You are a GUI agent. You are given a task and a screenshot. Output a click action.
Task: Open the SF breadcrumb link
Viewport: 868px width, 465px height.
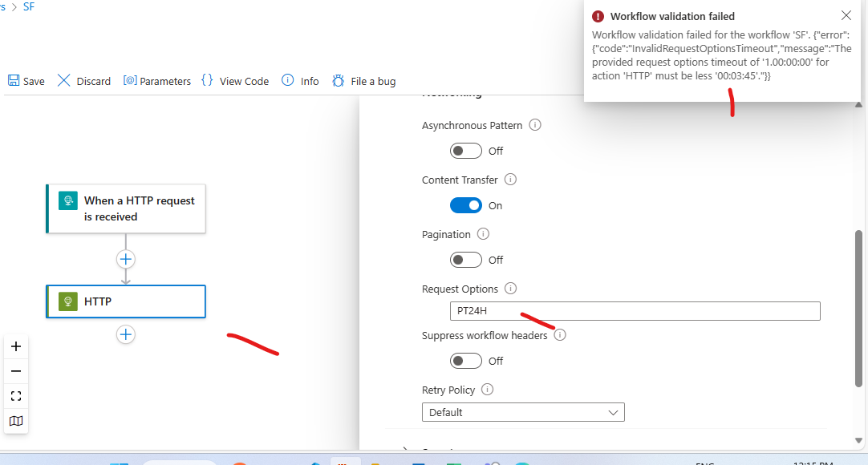[28, 6]
